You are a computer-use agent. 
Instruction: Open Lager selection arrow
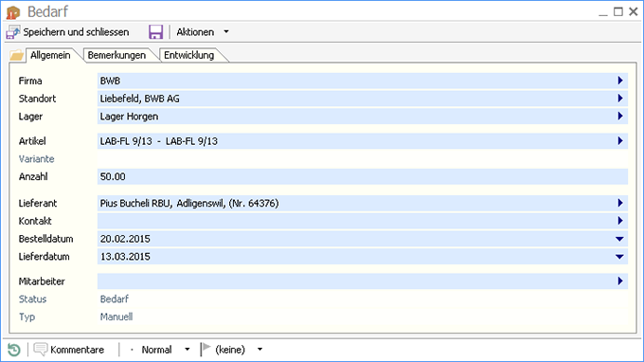620,117
